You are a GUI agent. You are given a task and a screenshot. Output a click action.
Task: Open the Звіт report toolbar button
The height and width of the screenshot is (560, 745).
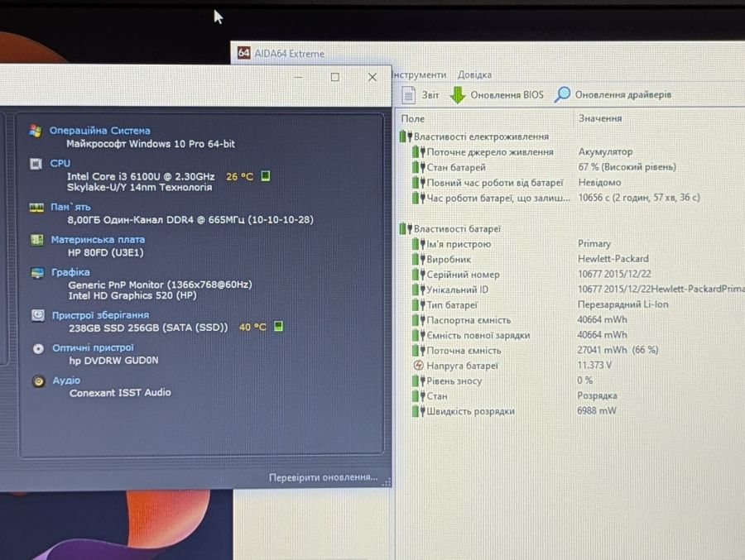pyautogui.click(x=420, y=95)
